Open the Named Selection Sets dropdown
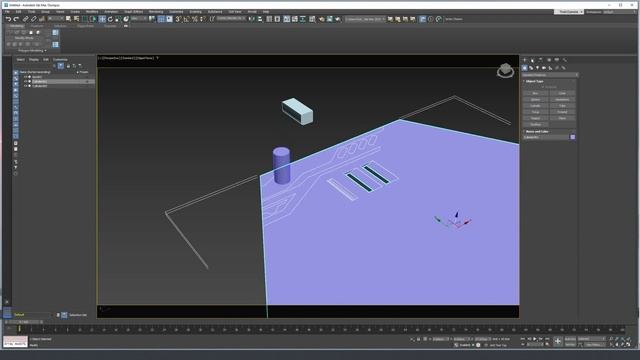This screenshot has width=640, height=360. (231, 19)
